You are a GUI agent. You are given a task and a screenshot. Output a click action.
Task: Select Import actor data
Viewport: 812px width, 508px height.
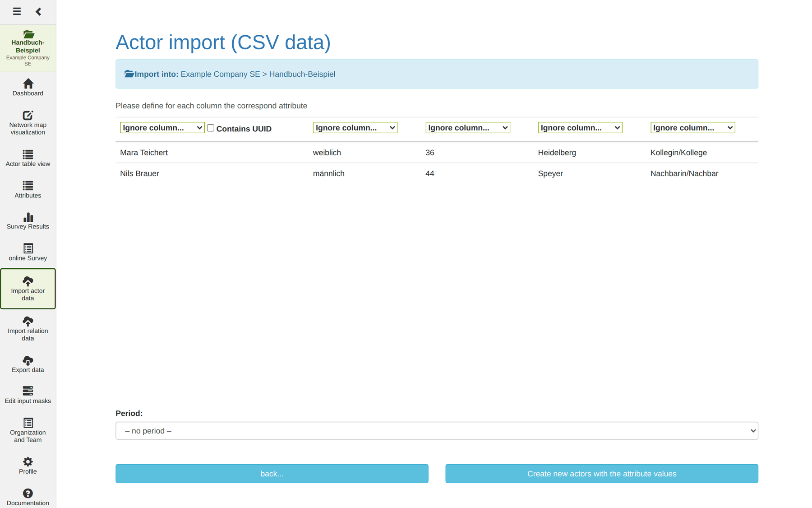click(x=28, y=289)
